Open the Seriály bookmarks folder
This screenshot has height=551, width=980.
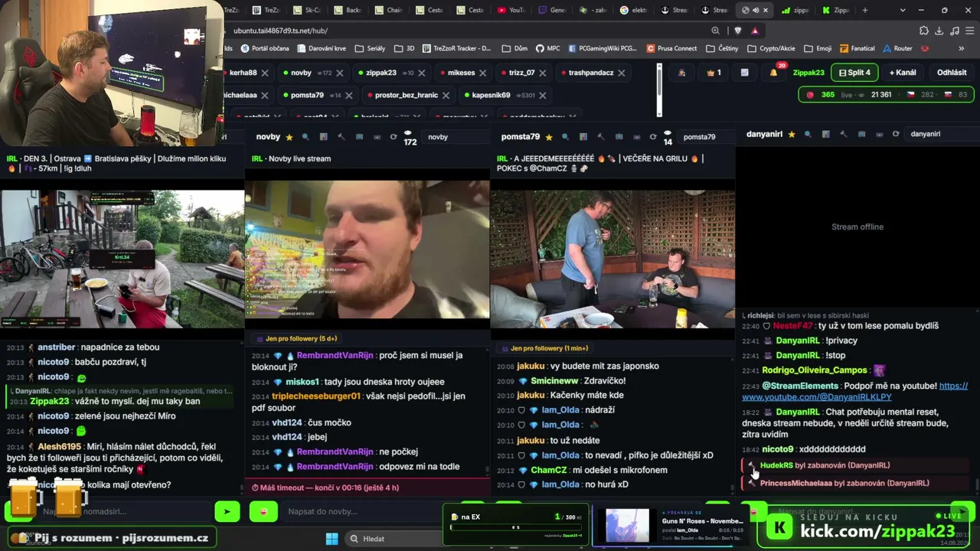click(x=370, y=48)
